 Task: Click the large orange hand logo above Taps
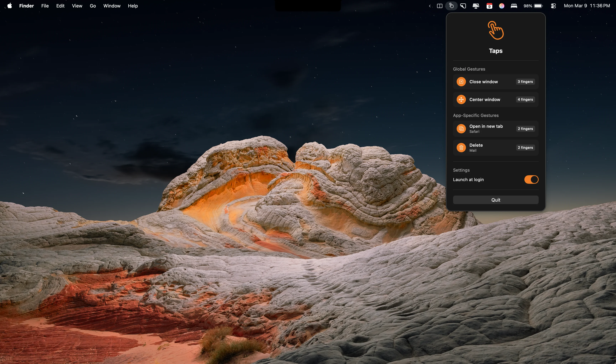pos(496,30)
